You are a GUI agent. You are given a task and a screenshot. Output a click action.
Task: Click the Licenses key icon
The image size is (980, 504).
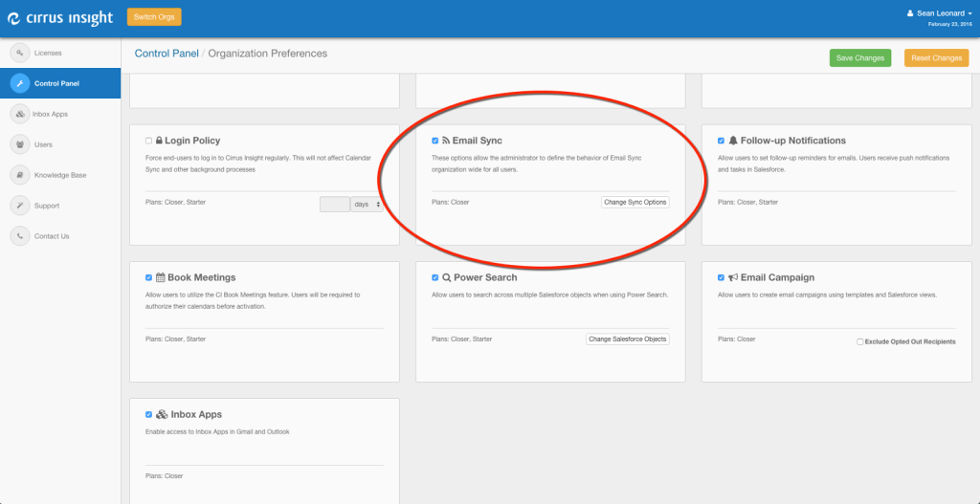click(20, 54)
